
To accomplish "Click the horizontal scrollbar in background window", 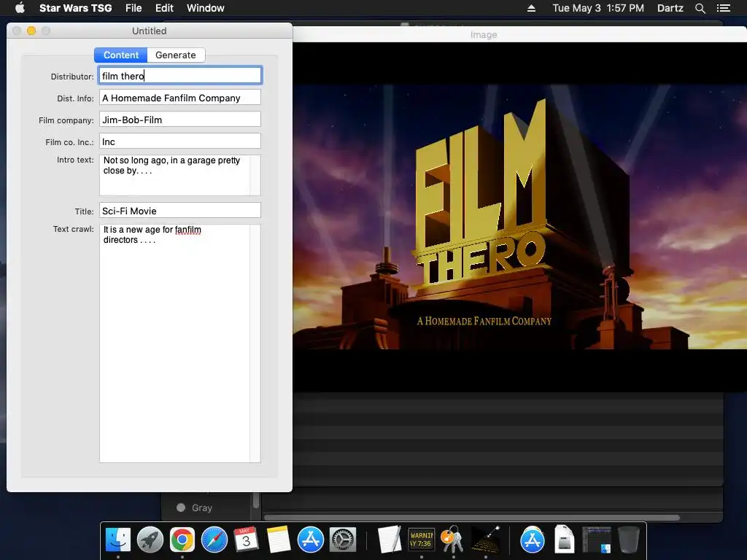I will (x=472, y=517).
